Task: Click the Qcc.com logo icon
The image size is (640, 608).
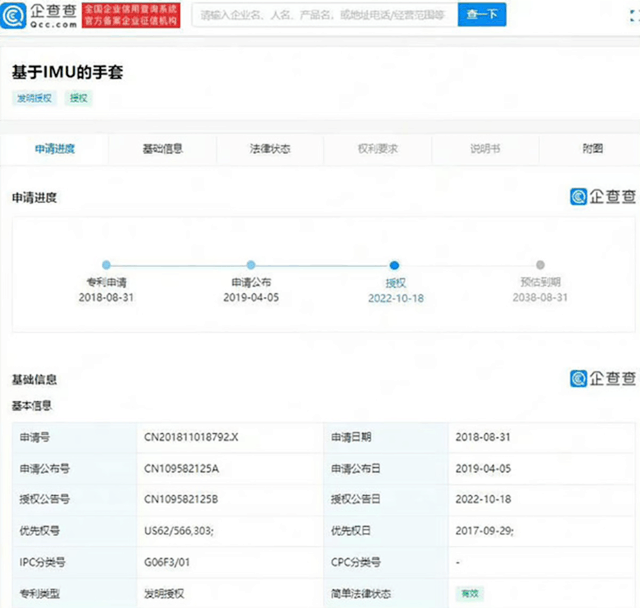Action: [x=13, y=15]
